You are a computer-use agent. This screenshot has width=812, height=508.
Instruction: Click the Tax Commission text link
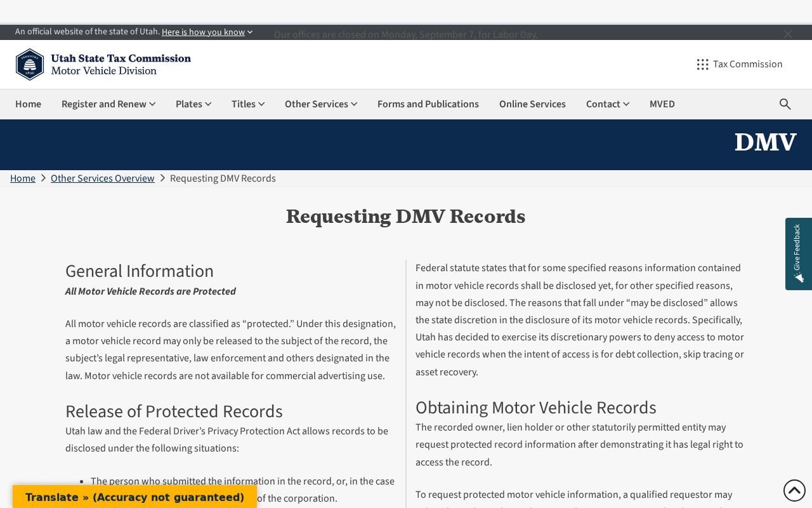point(747,64)
